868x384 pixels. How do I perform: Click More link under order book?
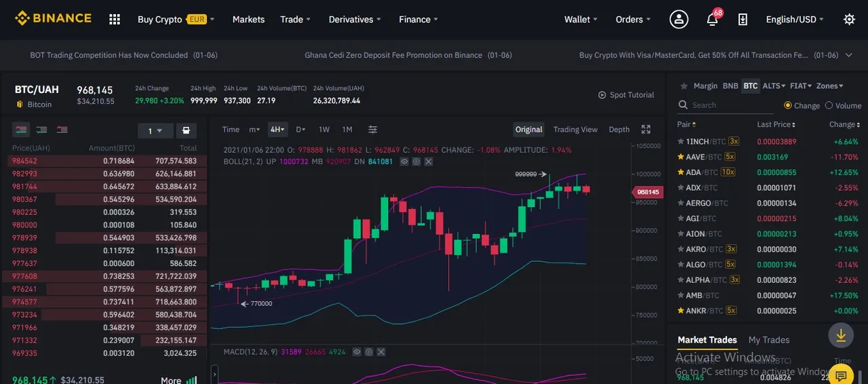178,381
